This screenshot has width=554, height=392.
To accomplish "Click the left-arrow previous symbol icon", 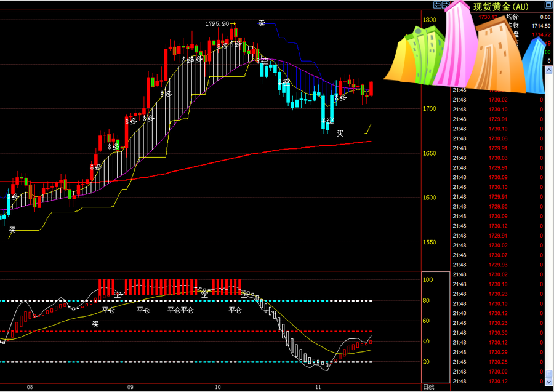I will (438, 5).
